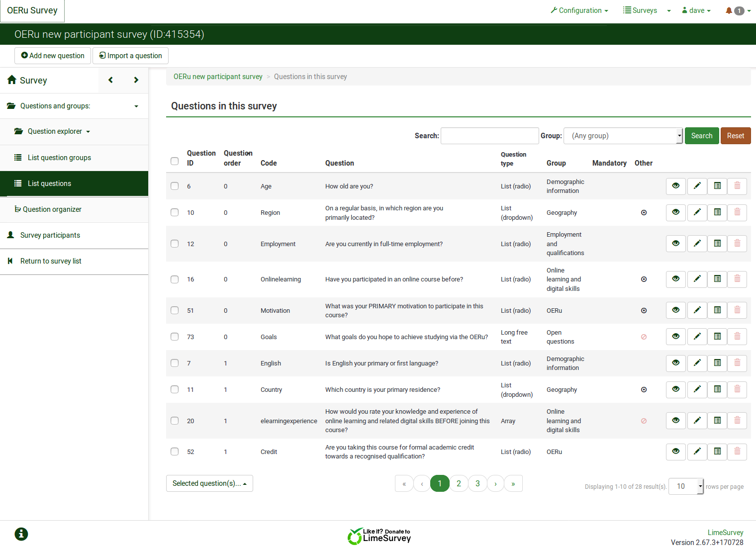This screenshot has height=546, width=756.
Task: Check the box for Region question
Action: (175, 212)
